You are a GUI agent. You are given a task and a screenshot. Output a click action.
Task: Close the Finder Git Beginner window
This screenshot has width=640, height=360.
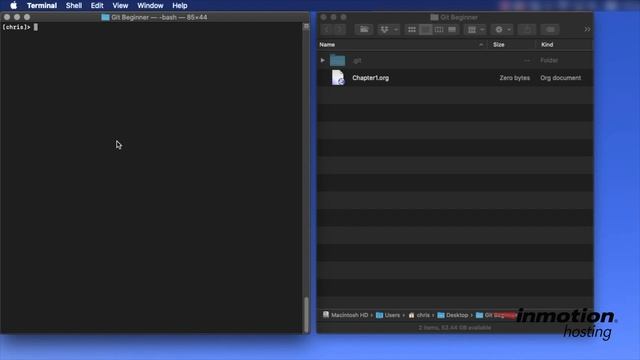[x=324, y=17]
